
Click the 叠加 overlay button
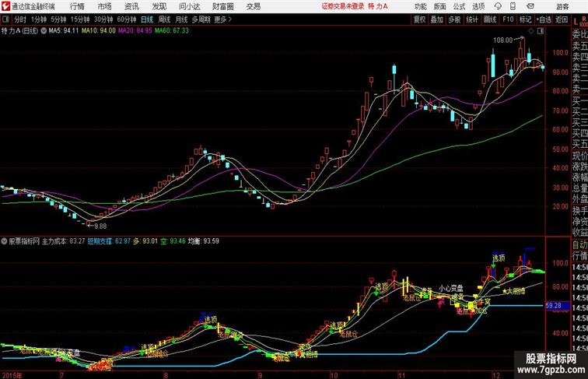pos(437,19)
